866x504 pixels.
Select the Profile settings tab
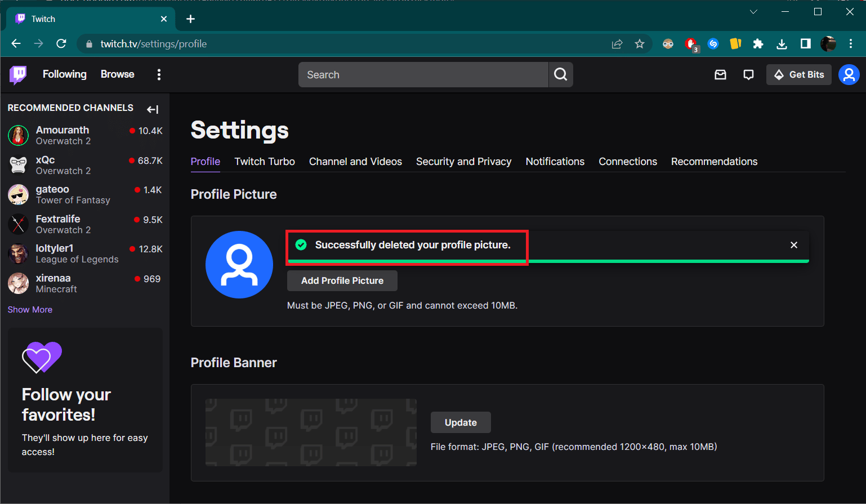click(206, 162)
